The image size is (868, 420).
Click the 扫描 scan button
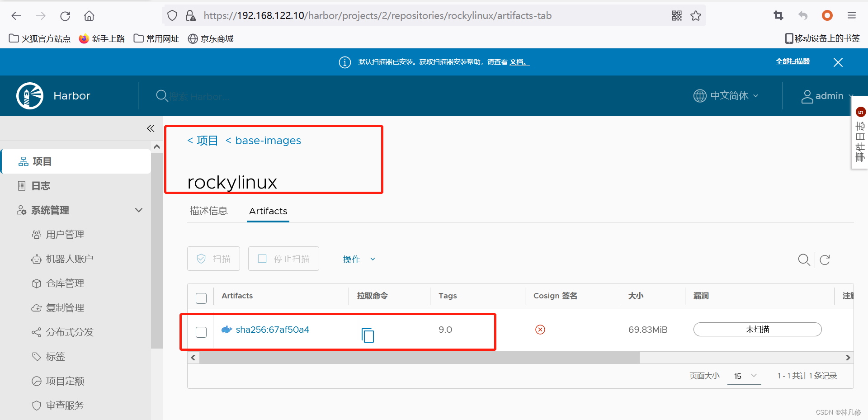[x=213, y=259]
